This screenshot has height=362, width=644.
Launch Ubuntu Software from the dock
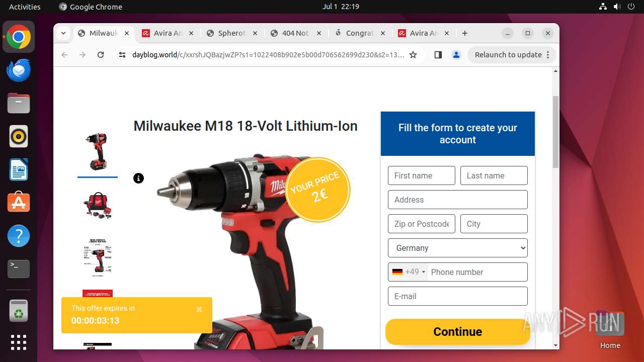pyautogui.click(x=19, y=202)
